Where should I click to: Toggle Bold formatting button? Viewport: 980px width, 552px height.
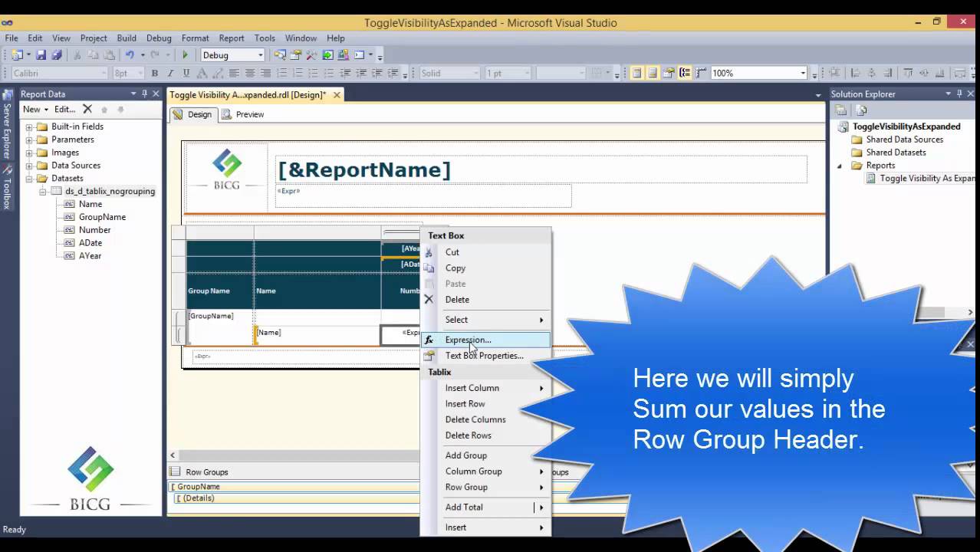(154, 74)
